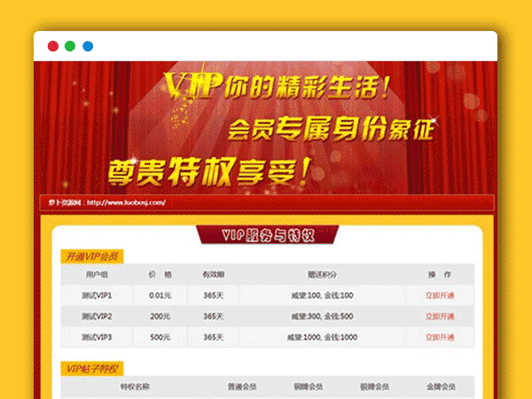Click 立即开通 for 测试VIP1

439,294
